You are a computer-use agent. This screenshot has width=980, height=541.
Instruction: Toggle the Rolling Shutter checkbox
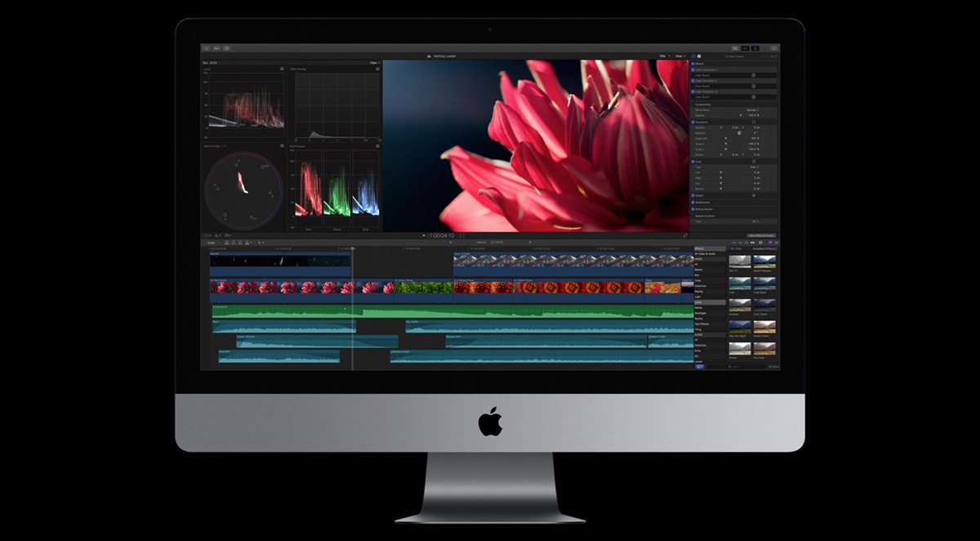click(x=693, y=209)
